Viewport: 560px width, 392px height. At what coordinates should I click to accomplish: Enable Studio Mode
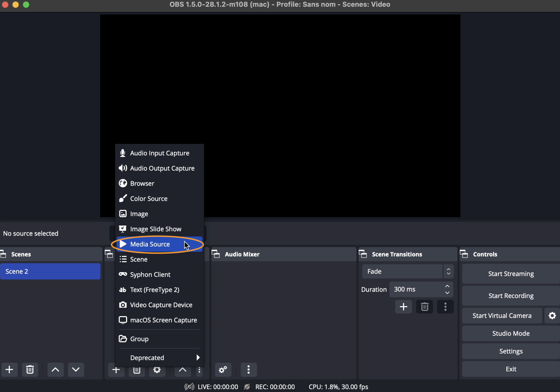pyautogui.click(x=511, y=333)
